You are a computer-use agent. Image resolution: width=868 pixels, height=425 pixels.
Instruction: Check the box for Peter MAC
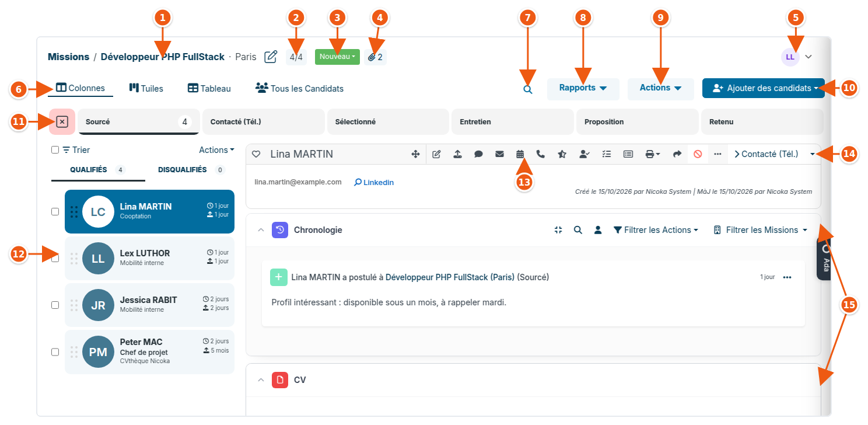click(x=55, y=351)
